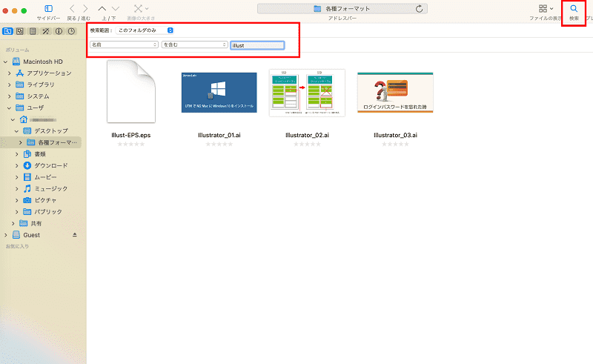The width and height of the screenshot is (593, 364).
Task: Switch to the second sidebar tab icon
Action: 20,31
